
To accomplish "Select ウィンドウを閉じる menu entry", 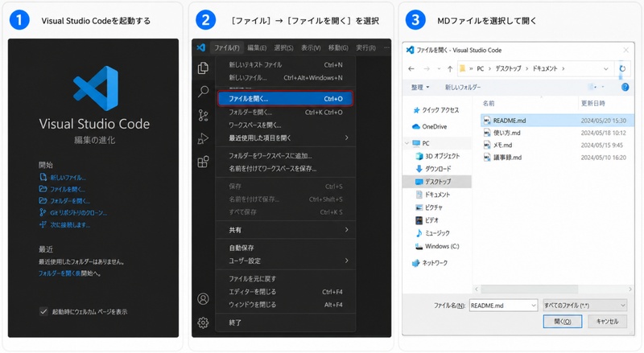I will click(285, 305).
